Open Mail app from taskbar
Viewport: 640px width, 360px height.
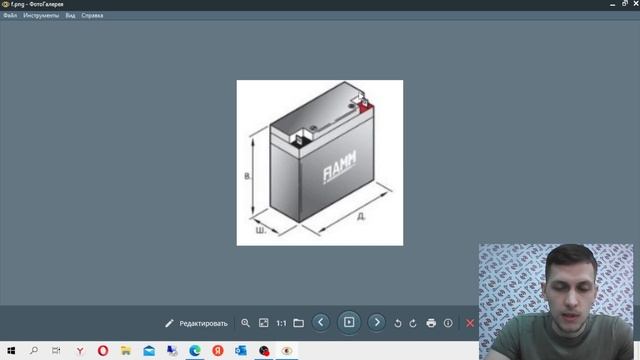point(149,351)
